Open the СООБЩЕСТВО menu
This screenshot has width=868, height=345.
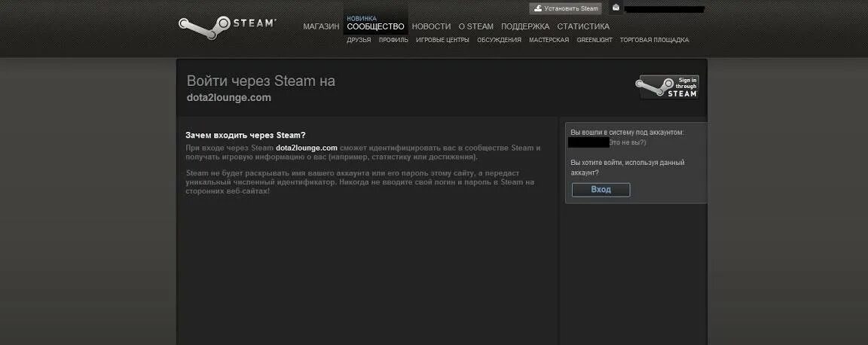375,26
